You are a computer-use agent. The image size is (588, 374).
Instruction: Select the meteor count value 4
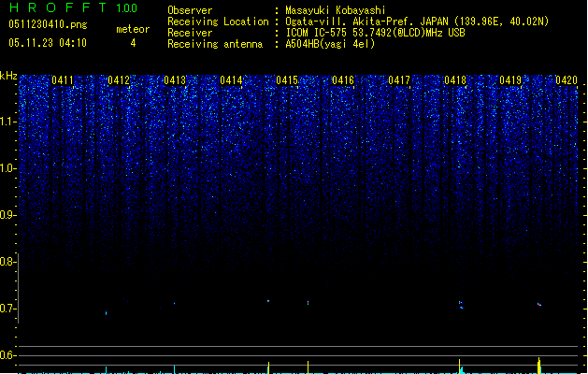(x=133, y=43)
